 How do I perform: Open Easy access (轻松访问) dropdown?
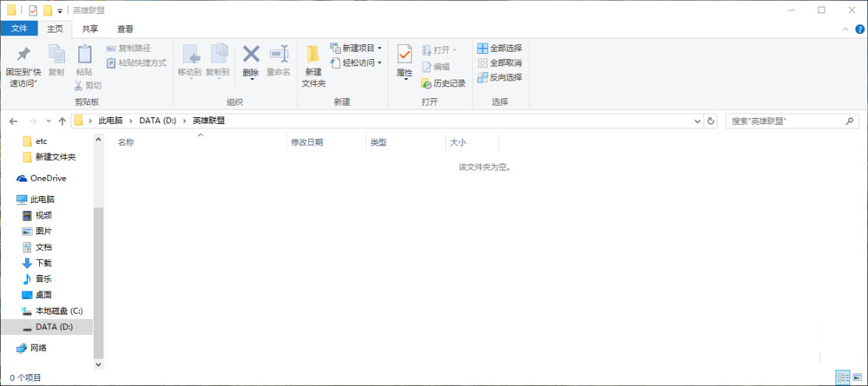pyautogui.click(x=355, y=63)
